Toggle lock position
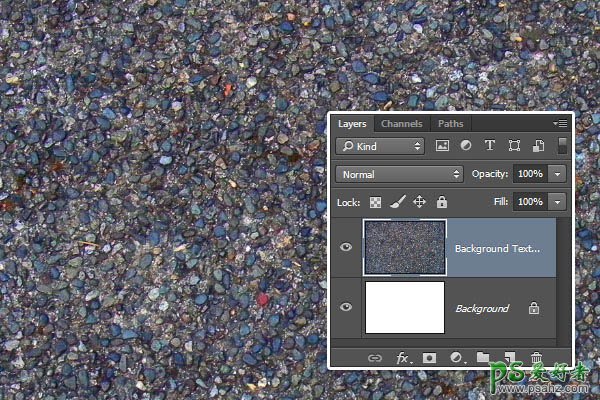The height and width of the screenshot is (400, 600). point(419,202)
